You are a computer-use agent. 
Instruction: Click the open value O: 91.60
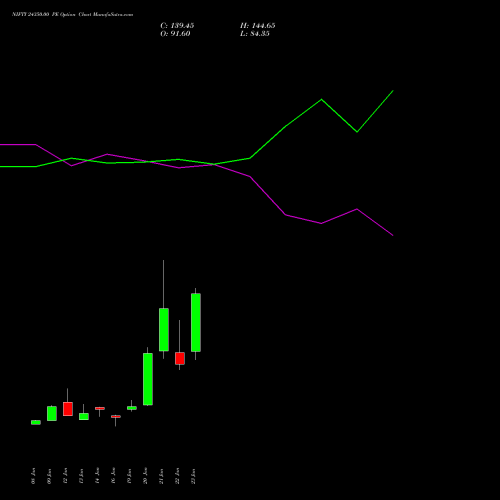pos(175,34)
